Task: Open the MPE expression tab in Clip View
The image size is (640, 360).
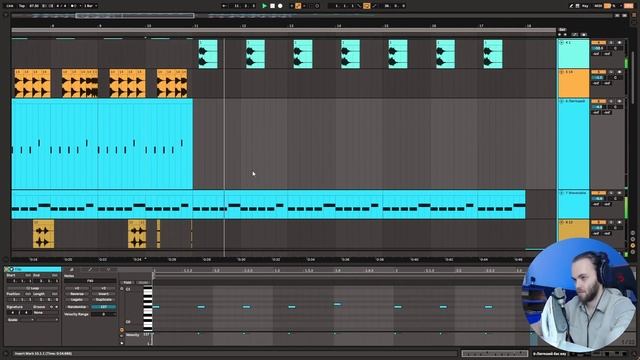Action: point(108,269)
